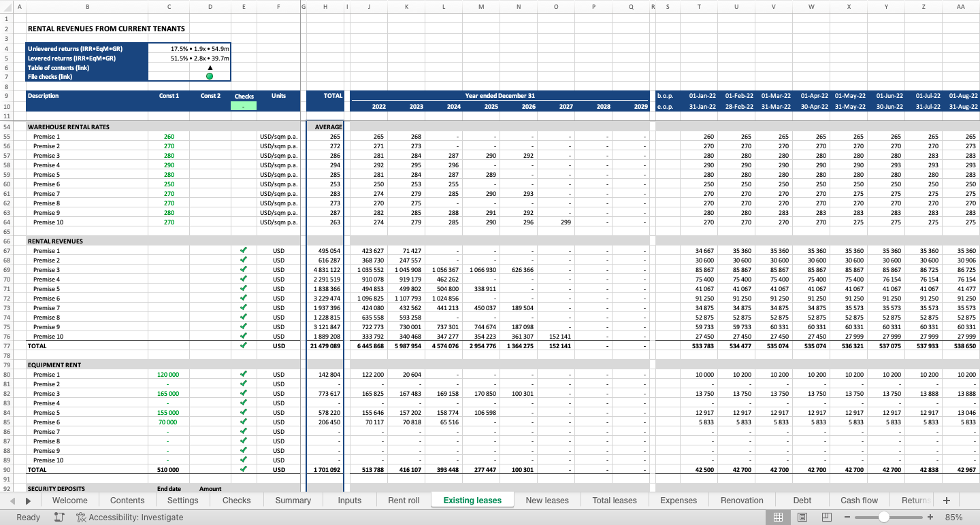Click the accessibility checker icon
980x525 pixels.
(x=81, y=517)
